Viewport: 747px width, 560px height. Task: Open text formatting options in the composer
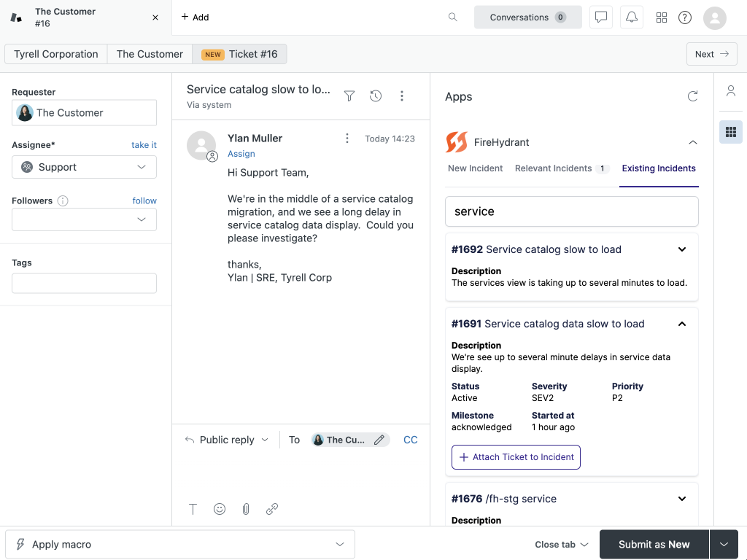[x=193, y=509]
